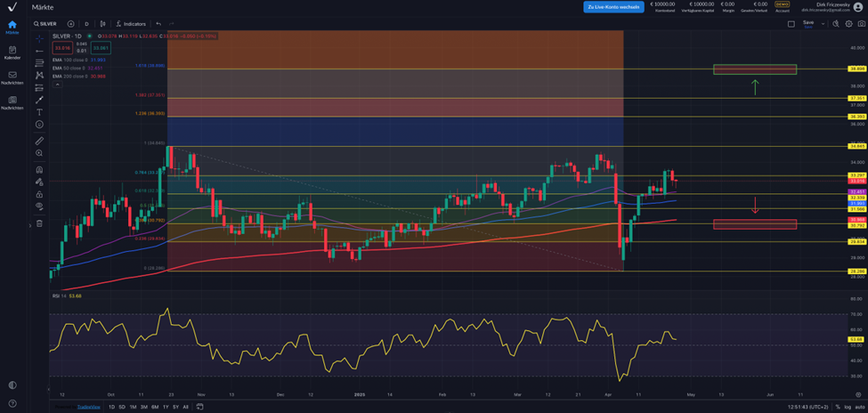Open the Indicators panel
The image size is (868, 413).
(x=131, y=24)
